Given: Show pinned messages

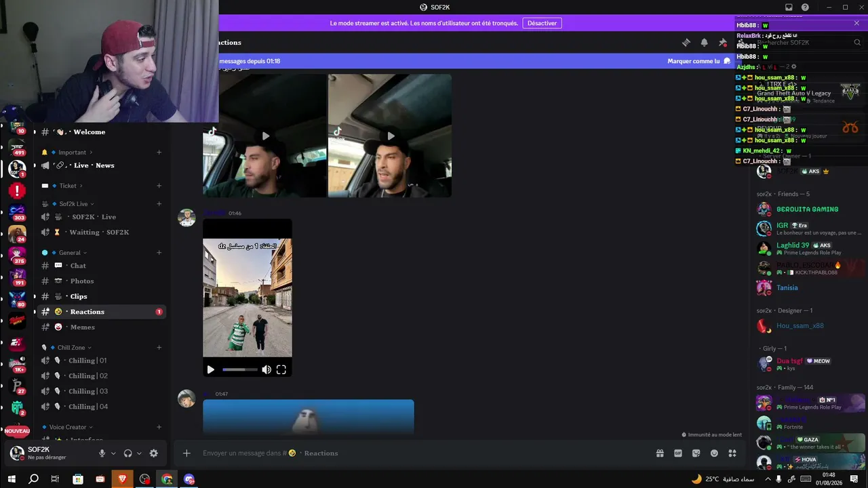Looking at the screenshot, I should pos(722,42).
